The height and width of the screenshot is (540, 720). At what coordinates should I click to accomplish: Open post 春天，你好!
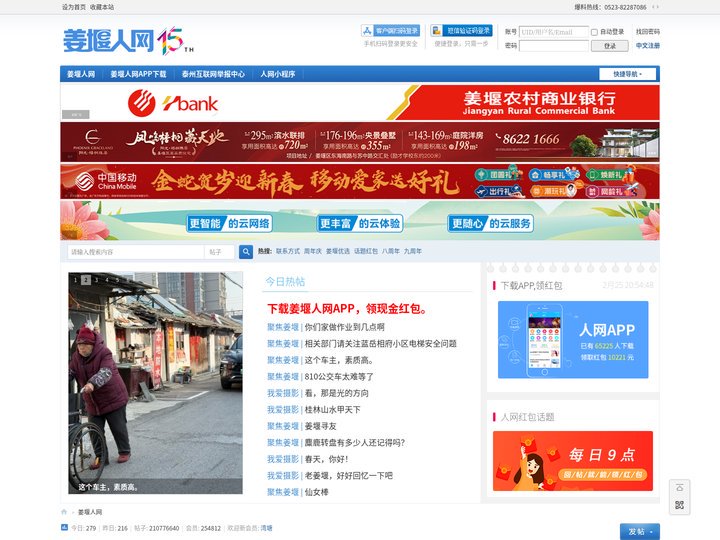(326, 459)
